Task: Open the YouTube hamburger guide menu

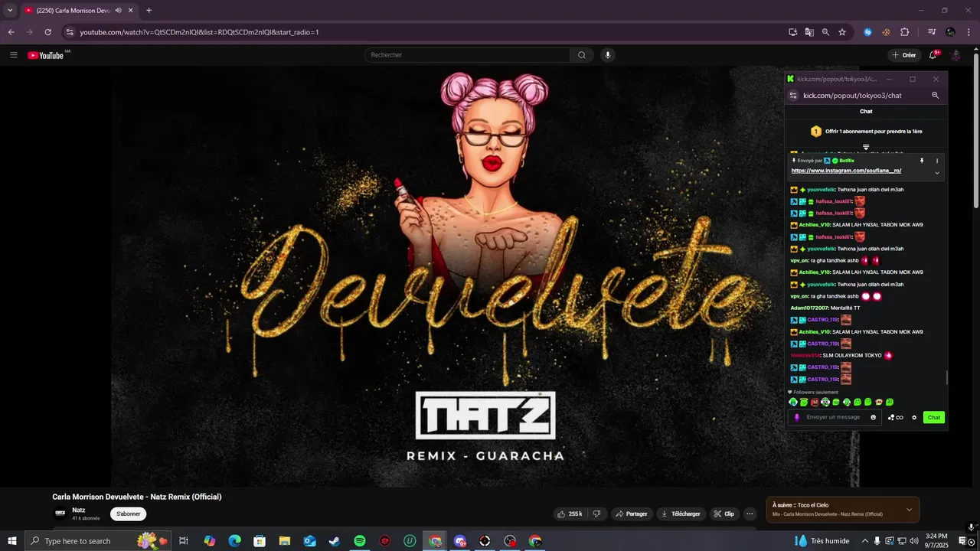Action: click(13, 55)
